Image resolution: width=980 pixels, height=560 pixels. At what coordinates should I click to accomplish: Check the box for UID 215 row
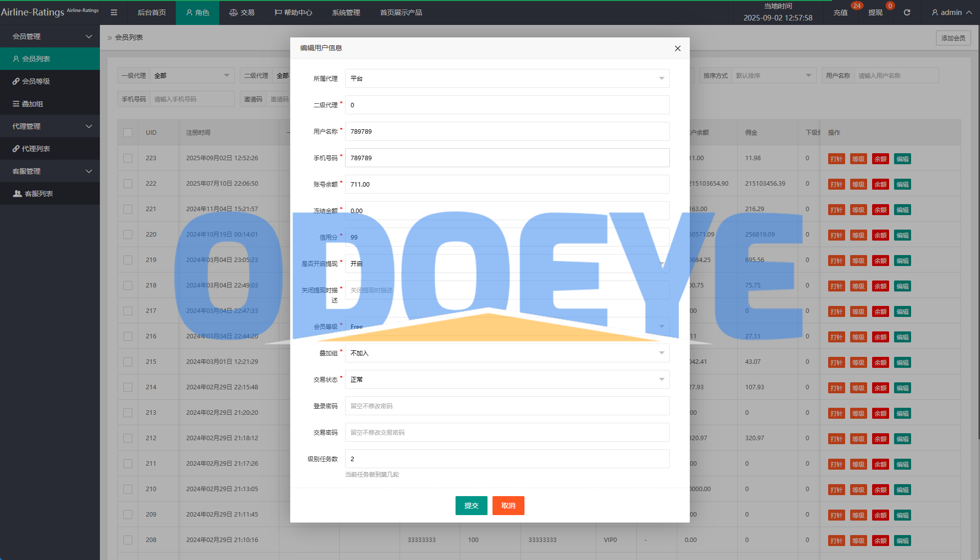pos(128,362)
